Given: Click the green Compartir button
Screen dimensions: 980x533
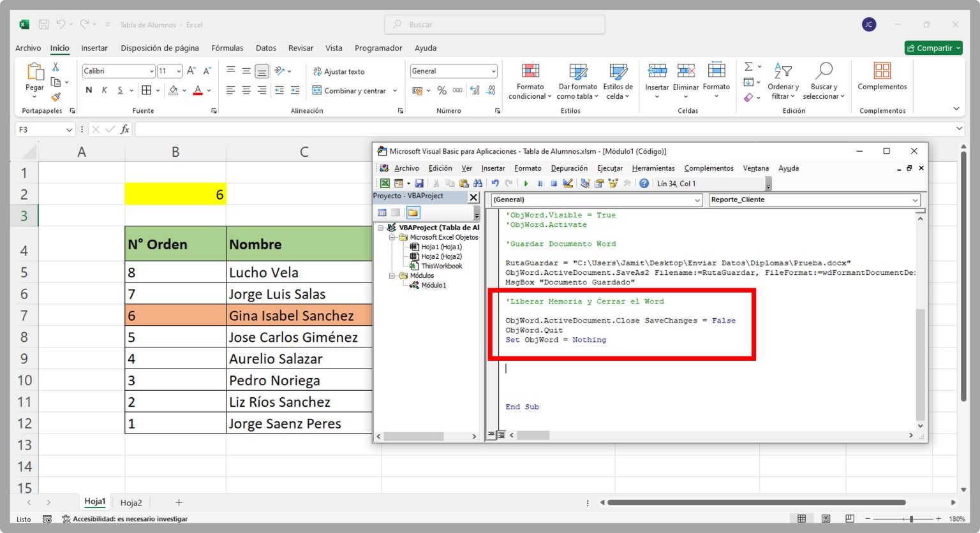Looking at the screenshot, I should point(933,48).
